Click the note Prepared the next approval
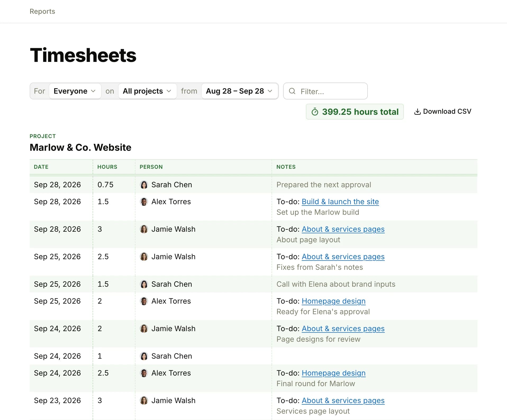 (324, 185)
